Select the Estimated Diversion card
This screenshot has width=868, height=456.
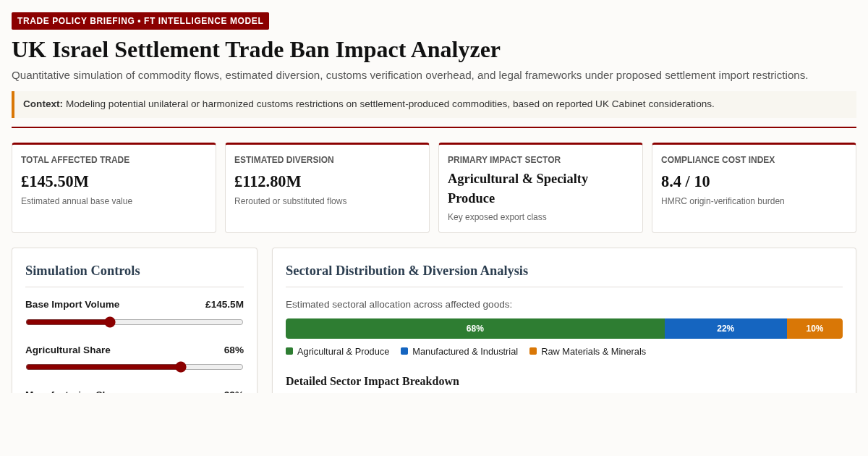(327, 187)
